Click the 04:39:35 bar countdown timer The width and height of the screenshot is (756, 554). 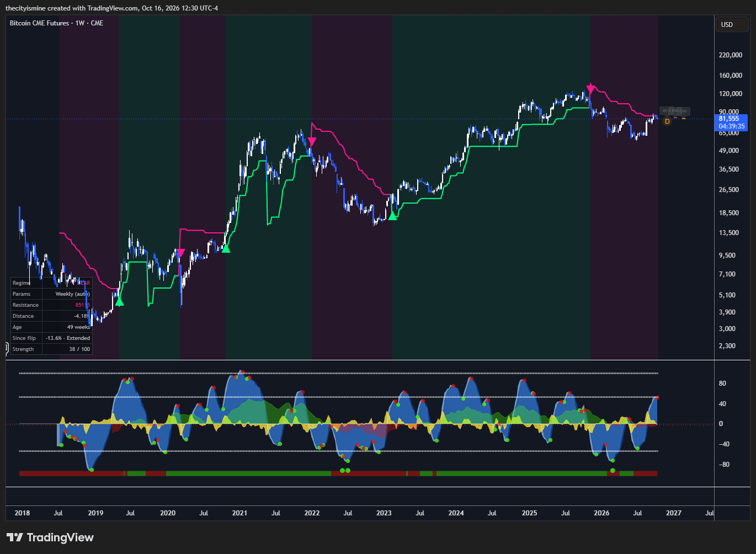point(731,126)
